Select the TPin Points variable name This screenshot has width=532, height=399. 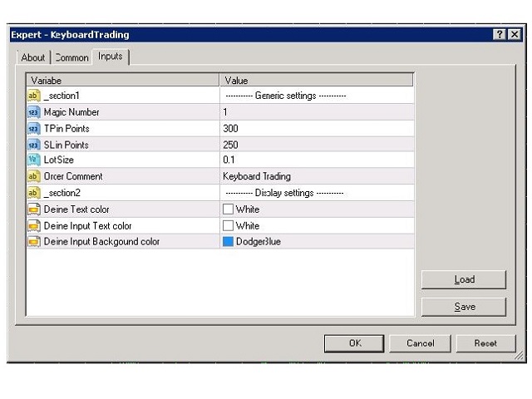click(x=66, y=129)
